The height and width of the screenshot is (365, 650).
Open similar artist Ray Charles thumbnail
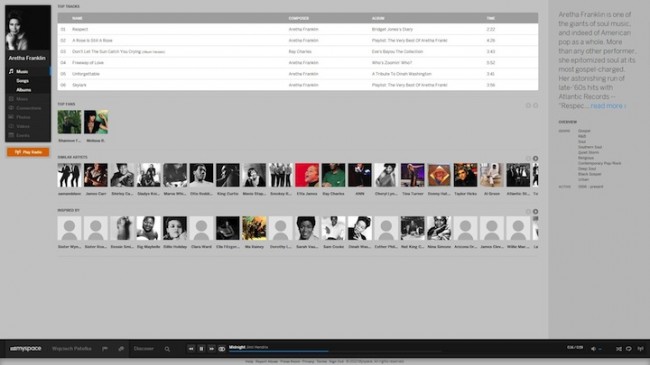pyautogui.click(x=333, y=175)
